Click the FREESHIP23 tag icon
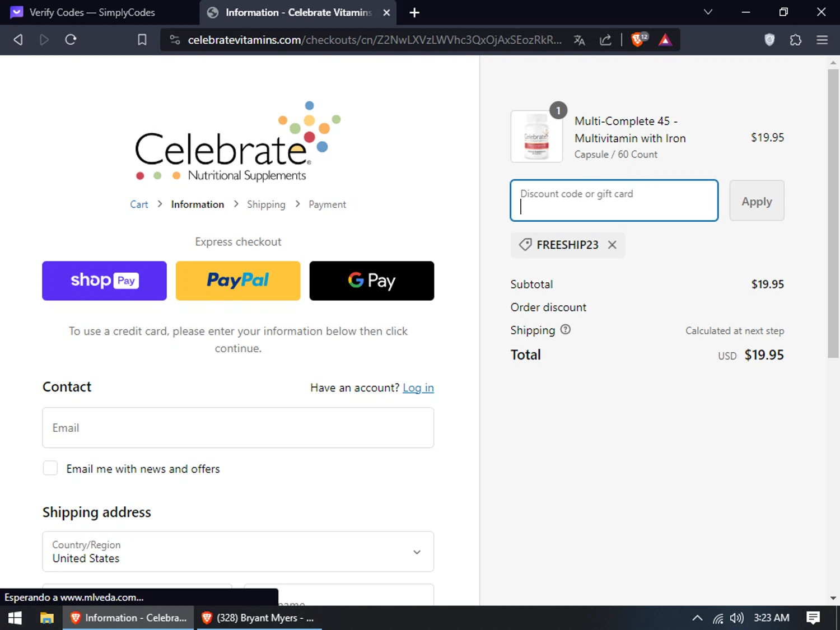The width and height of the screenshot is (840, 630). 525,245
